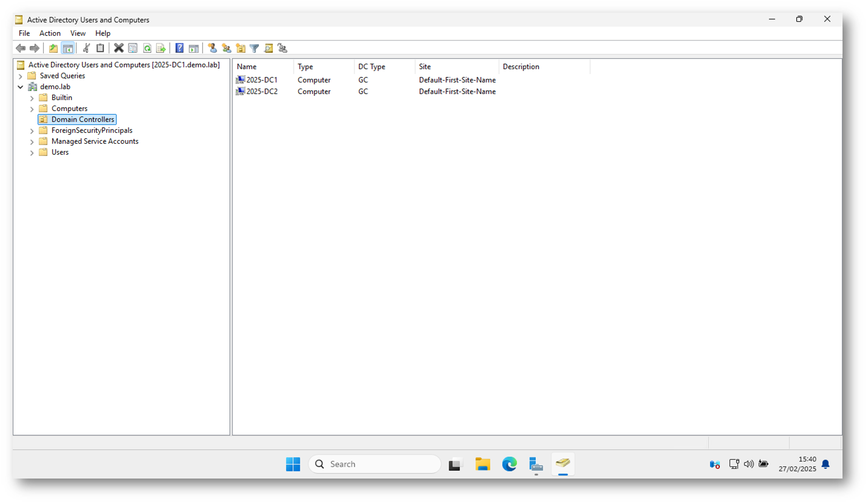This screenshot has width=868, height=504.
Task: Open the Windows Start menu
Action: [x=293, y=464]
